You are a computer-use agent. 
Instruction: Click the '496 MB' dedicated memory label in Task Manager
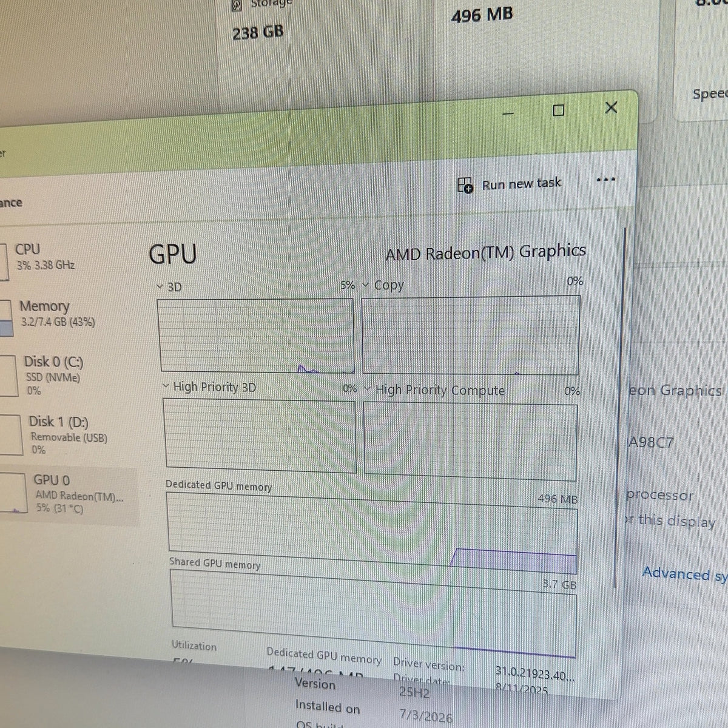tap(558, 499)
